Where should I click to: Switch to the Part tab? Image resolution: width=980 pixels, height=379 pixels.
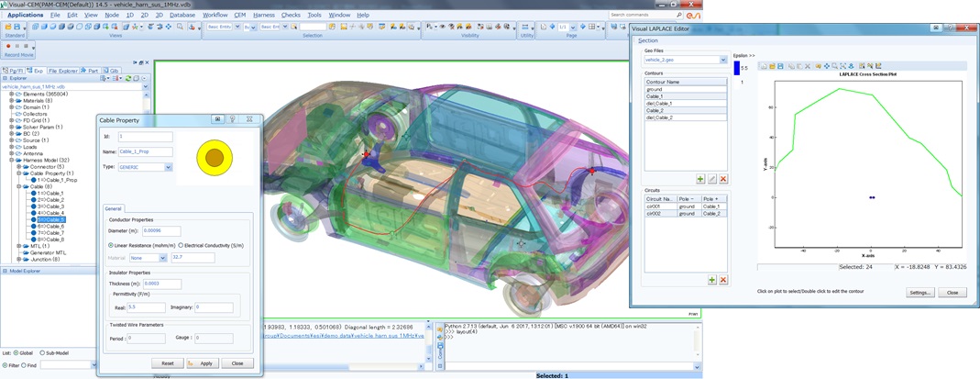[90, 71]
